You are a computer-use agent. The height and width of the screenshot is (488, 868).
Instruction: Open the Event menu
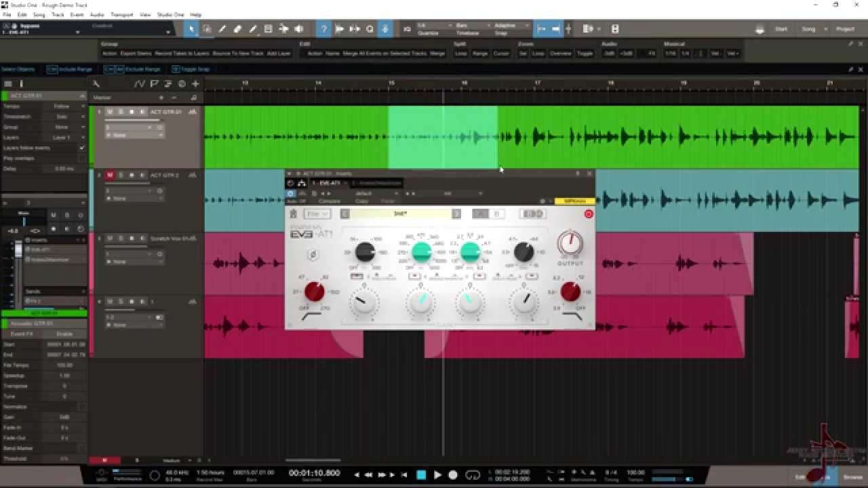click(77, 14)
